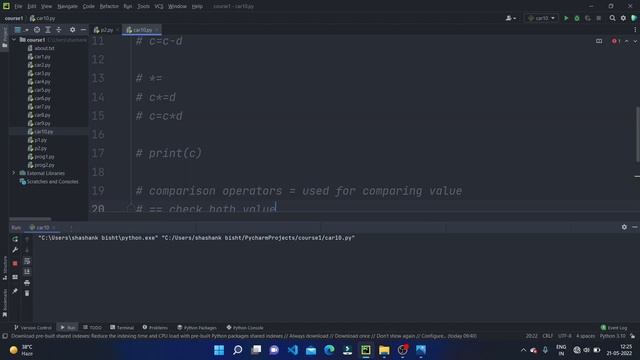Print the Run console output
Screen dimensions: 640x360
[27, 282]
